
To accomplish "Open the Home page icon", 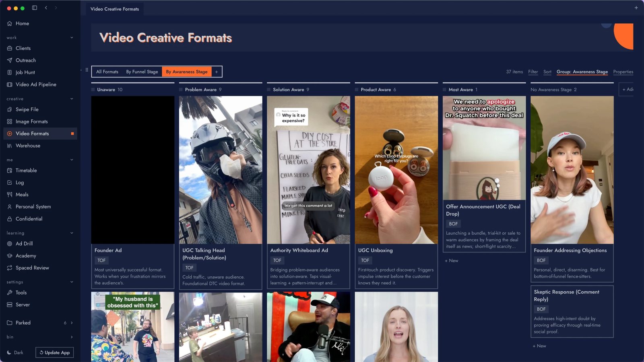I will pyautogui.click(x=10, y=23).
